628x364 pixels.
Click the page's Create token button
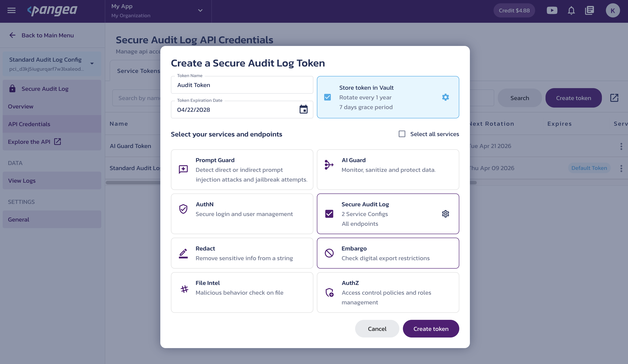573,98
